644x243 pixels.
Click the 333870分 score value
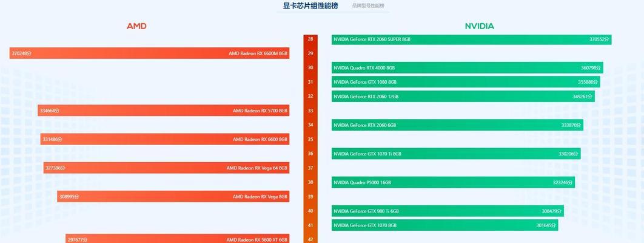click(571, 125)
